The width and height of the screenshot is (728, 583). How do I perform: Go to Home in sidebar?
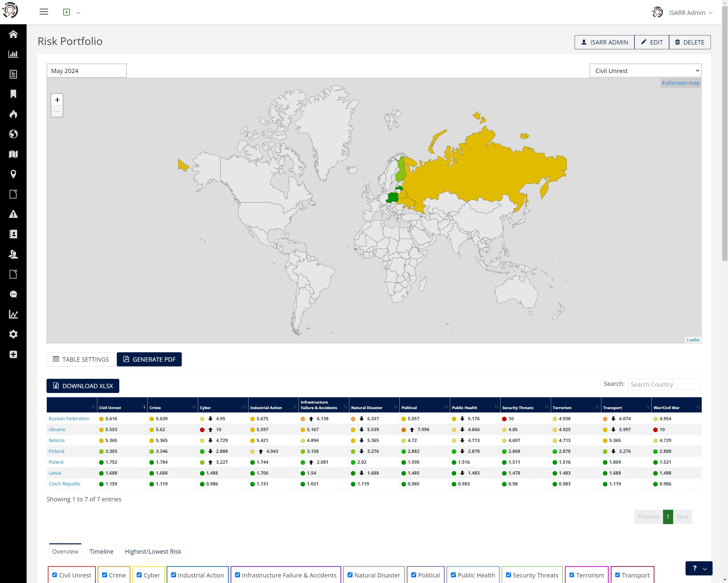[13, 34]
